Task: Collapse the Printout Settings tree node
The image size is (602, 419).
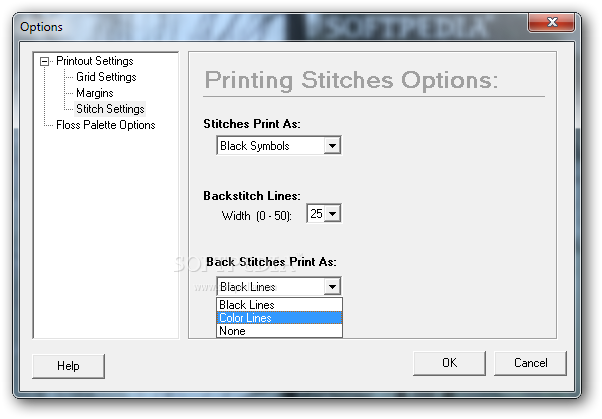Action: pyautogui.click(x=44, y=62)
